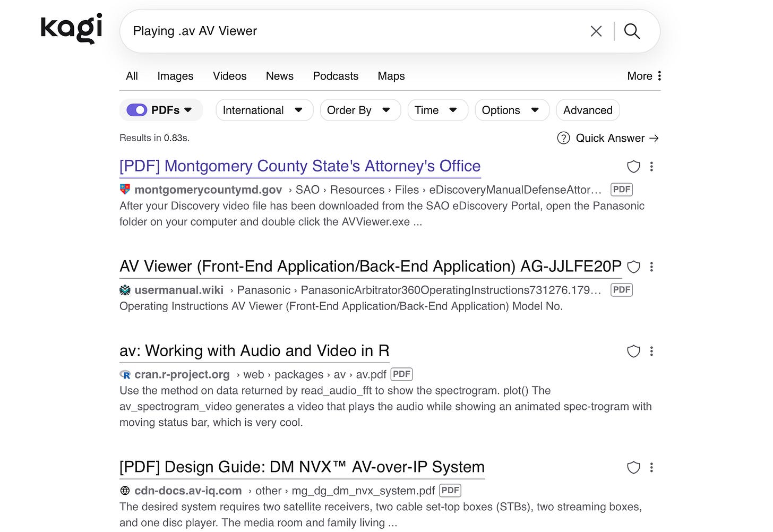Click the cran.r-project.org domain link
773x532 pixels.
click(x=182, y=374)
